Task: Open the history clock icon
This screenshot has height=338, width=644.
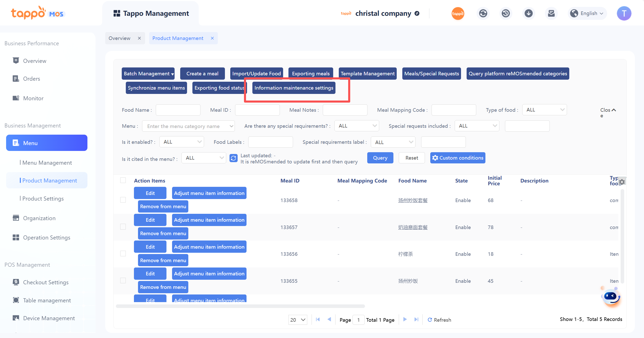Action: (505, 13)
